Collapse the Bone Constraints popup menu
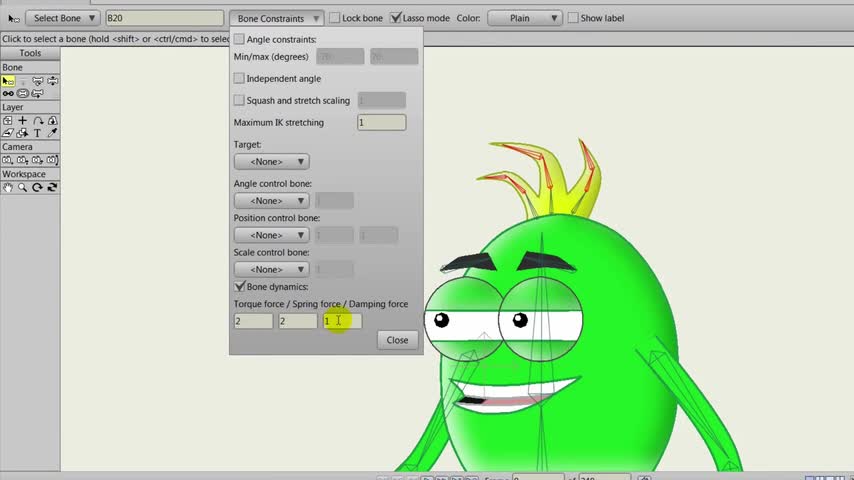The width and height of the screenshot is (854, 480). tap(276, 19)
